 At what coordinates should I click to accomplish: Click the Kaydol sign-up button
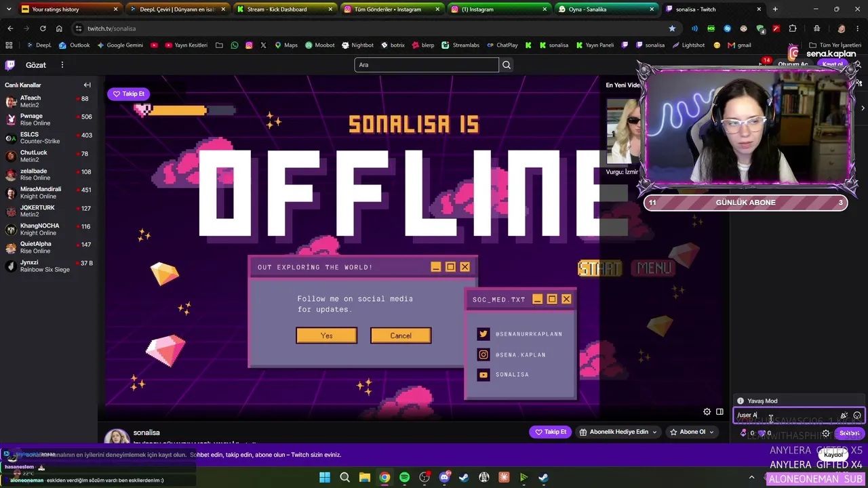[833, 454]
